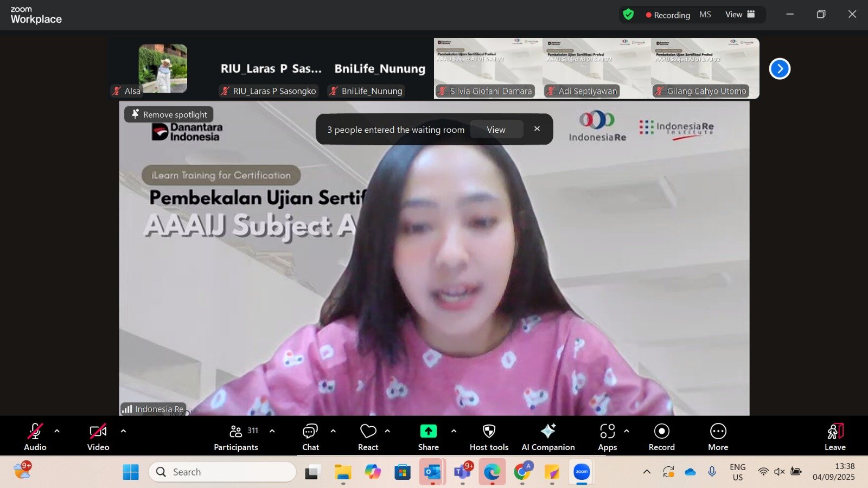The image size is (868, 488).
Task: Expand share options arrow
Action: pos(454,431)
